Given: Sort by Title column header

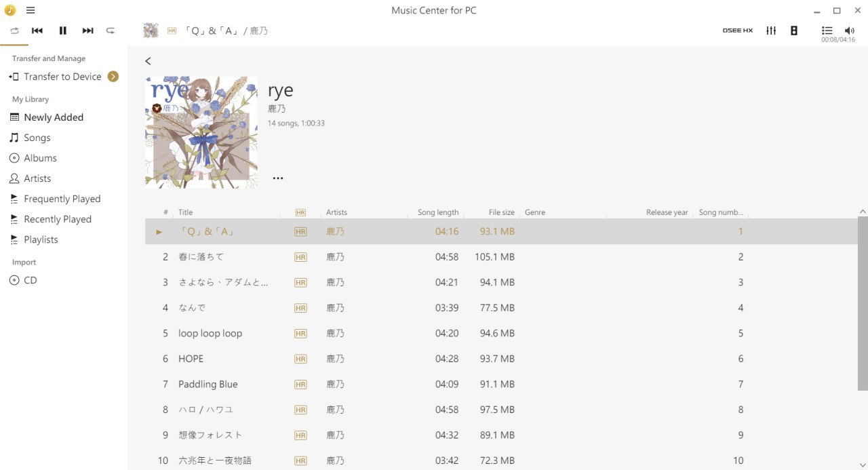Looking at the screenshot, I should click(x=186, y=212).
